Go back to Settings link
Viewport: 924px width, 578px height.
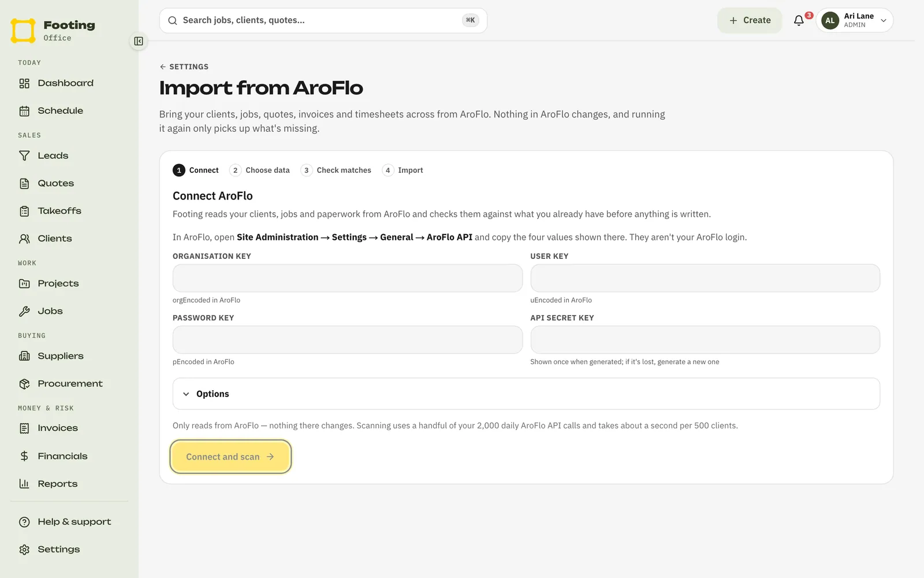point(184,66)
